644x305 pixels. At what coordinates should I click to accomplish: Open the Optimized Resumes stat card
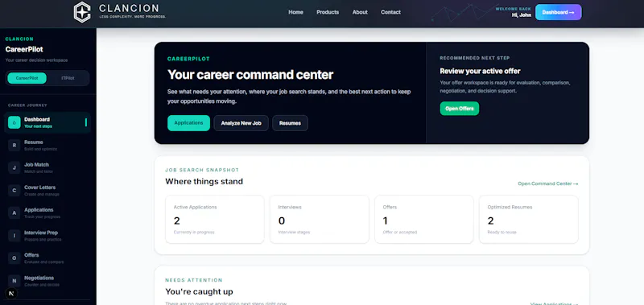tap(529, 219)
